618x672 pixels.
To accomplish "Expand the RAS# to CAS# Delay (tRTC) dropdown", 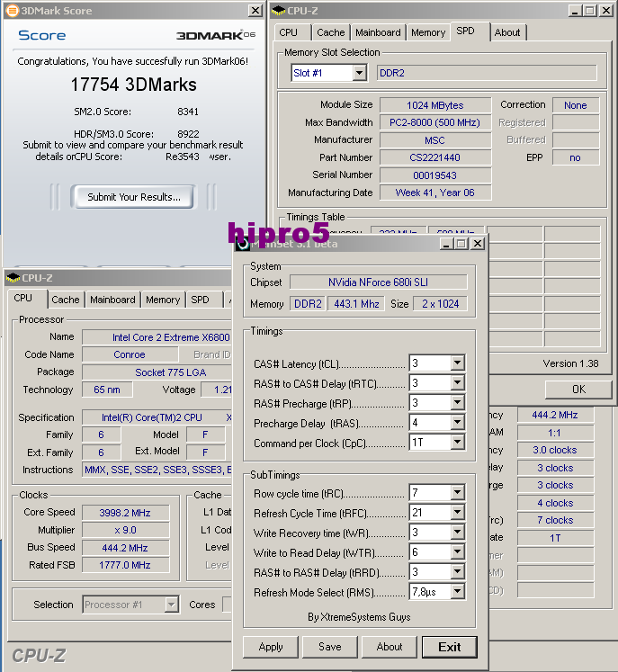I will coord(457,382).
